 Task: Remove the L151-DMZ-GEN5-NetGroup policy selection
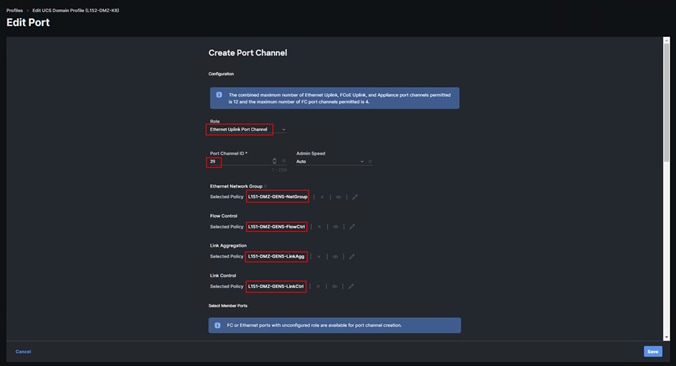(322, 197)
